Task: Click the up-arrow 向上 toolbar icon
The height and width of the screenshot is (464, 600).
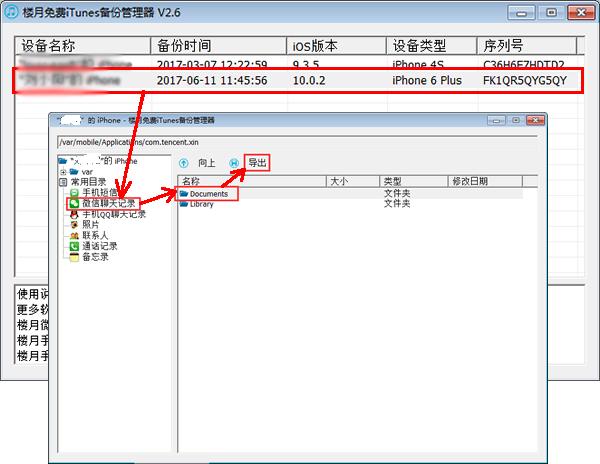Action: pos(184,163)
